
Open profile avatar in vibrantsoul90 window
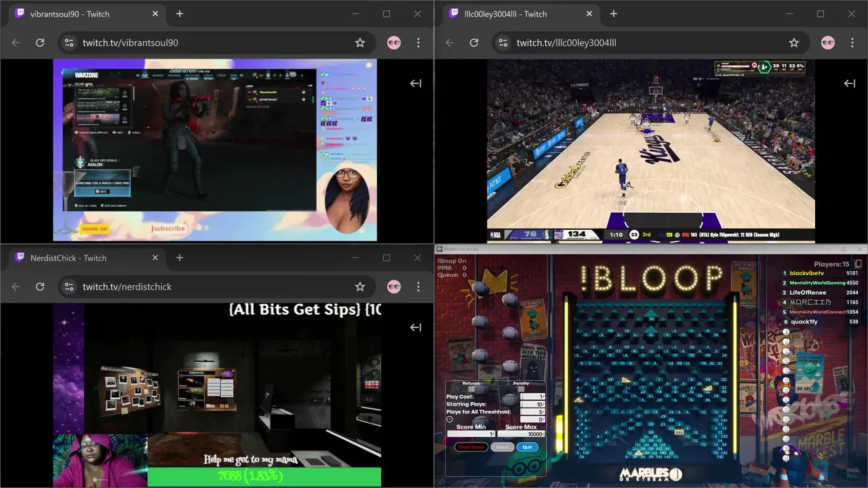[x=394, y=43]
